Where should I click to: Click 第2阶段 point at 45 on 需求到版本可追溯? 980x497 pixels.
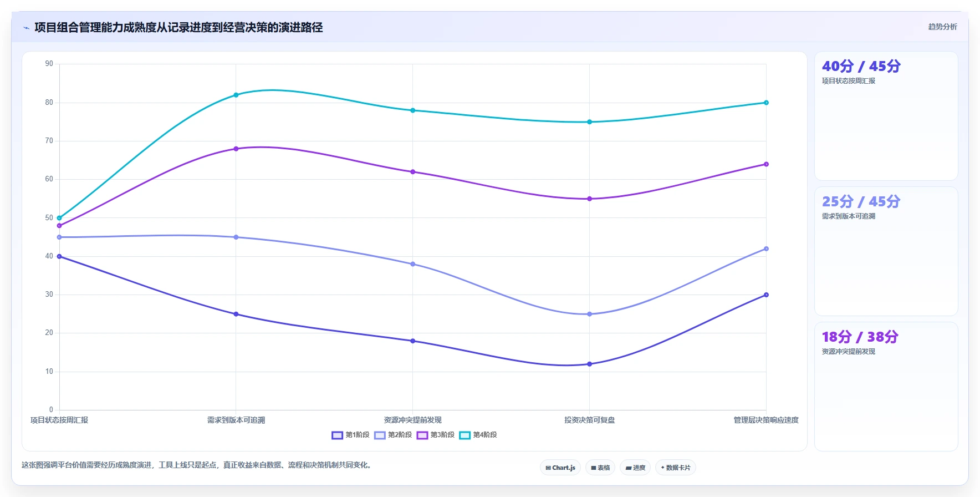(236, 237)
